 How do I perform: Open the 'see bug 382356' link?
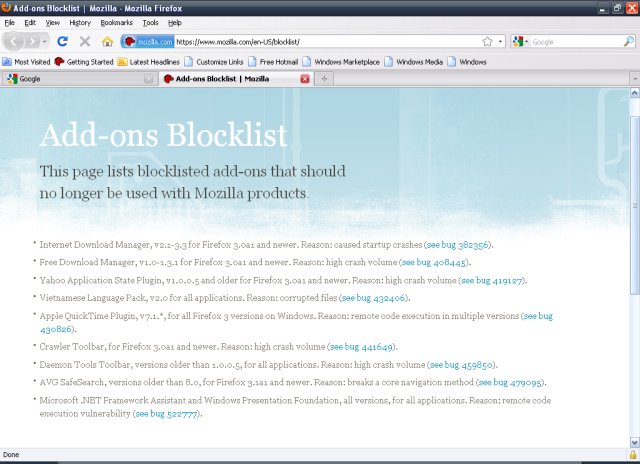coord(458,245)
